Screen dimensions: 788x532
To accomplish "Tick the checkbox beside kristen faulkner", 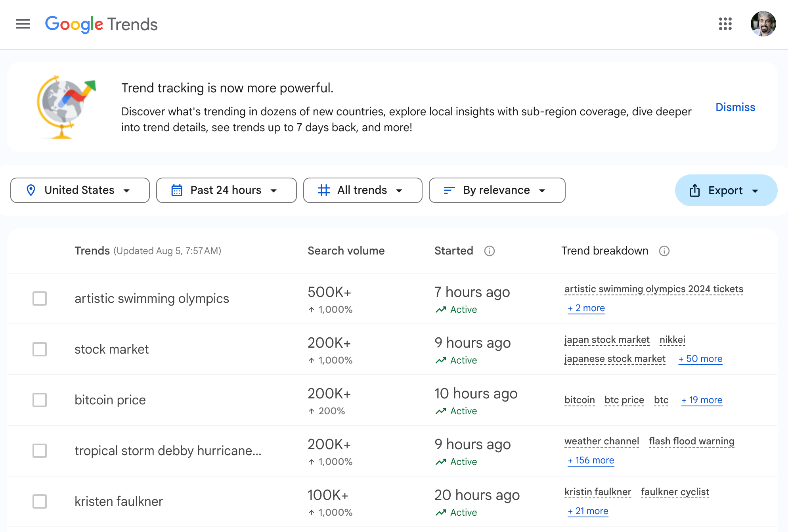I will tap(39, 501).
